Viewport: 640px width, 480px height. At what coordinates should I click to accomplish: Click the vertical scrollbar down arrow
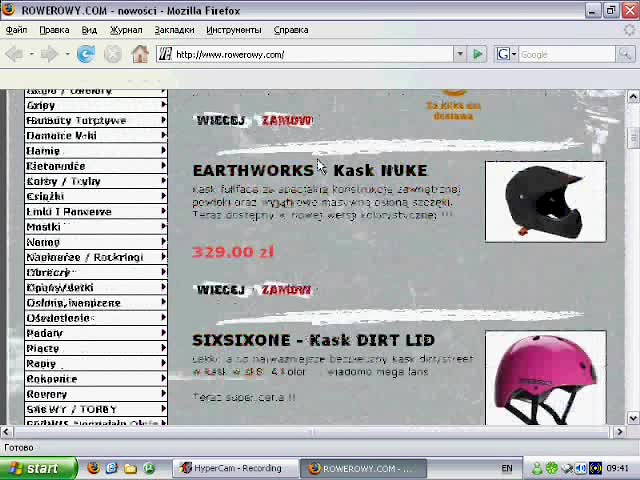click(633, 418)
